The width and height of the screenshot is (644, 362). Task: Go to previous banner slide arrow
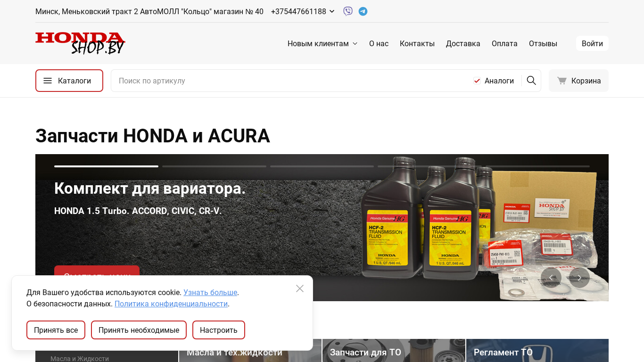[x=551, y=278]
